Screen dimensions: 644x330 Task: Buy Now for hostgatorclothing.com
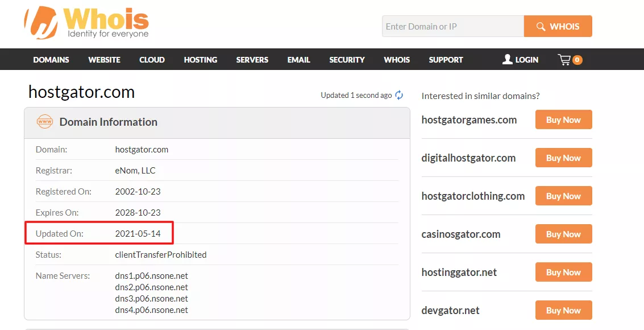(563, 196)
